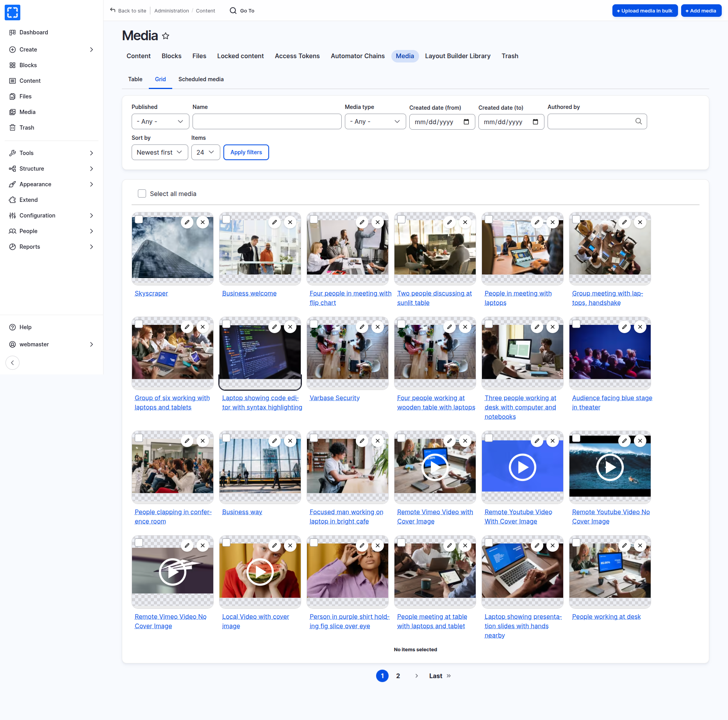Click the site logo icon in sidebar

click(x=12, y=12)
